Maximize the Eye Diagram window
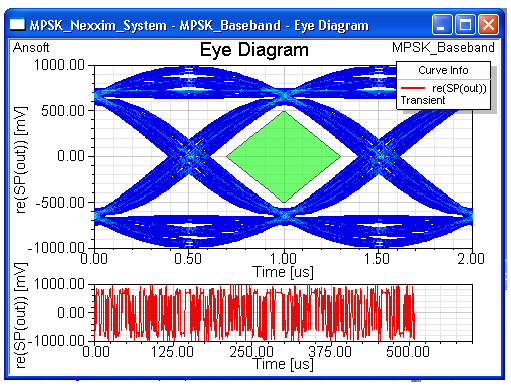Screen dimensions: 511x389 coord(465,25)
